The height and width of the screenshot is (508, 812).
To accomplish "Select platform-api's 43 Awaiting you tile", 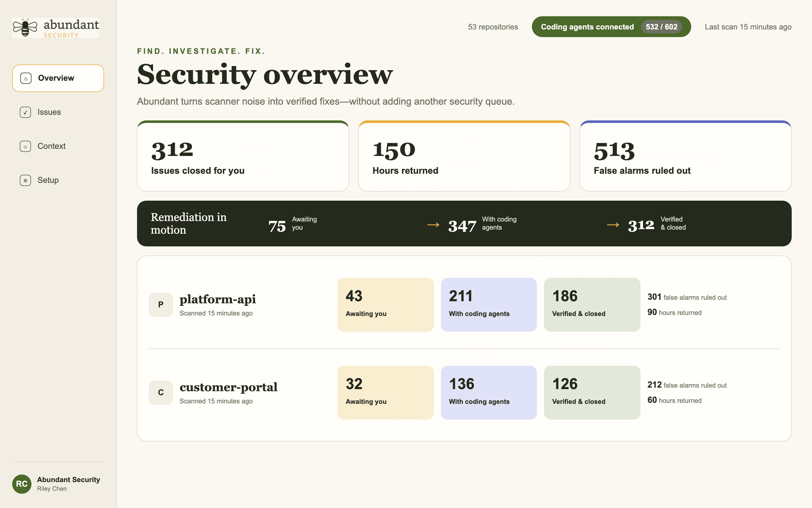I will click(385, 304).
